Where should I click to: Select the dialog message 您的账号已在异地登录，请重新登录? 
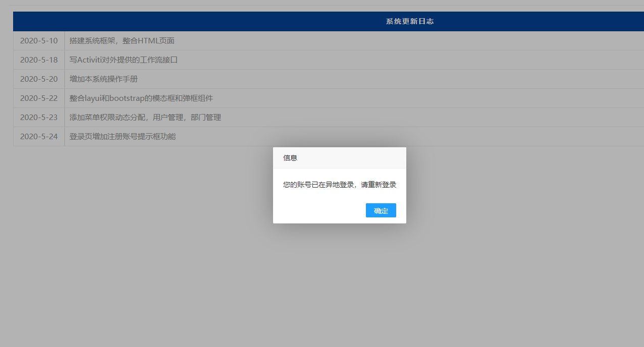340,185
